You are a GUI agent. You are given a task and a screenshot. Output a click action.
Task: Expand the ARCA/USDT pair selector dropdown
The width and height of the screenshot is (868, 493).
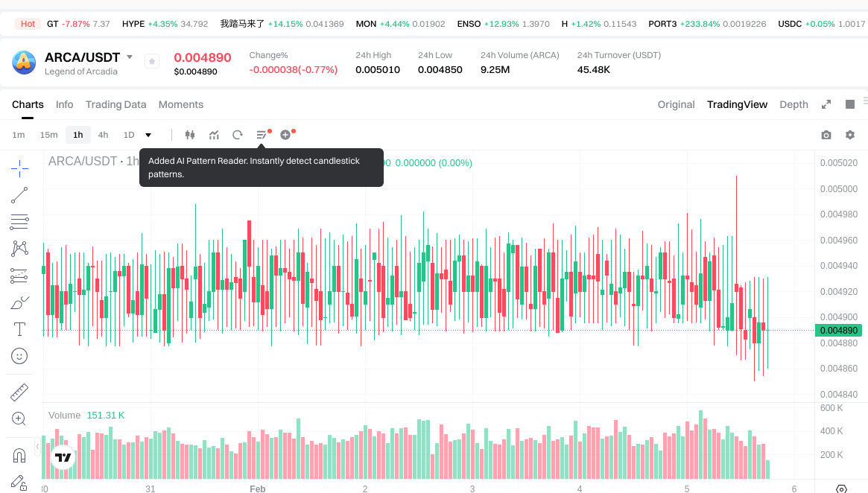pos(130,57)
